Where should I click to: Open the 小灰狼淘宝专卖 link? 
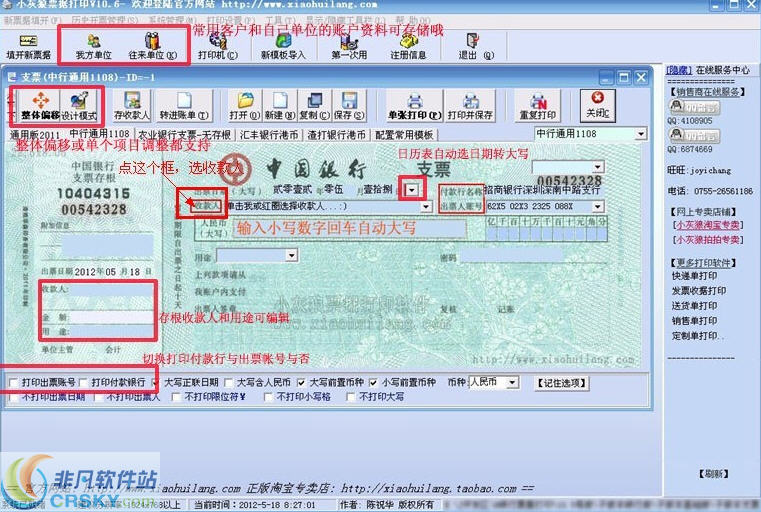708,225
